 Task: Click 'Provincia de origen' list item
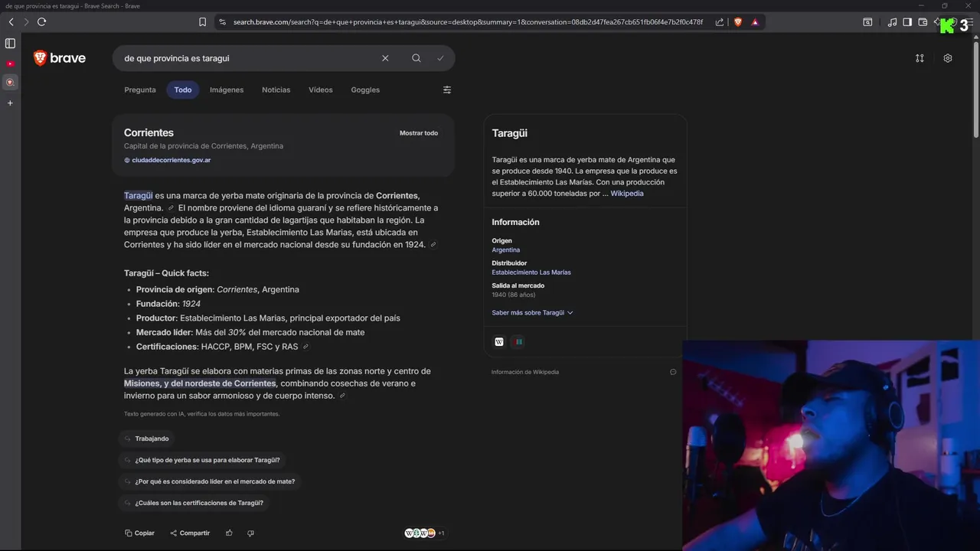click(217, 289)
